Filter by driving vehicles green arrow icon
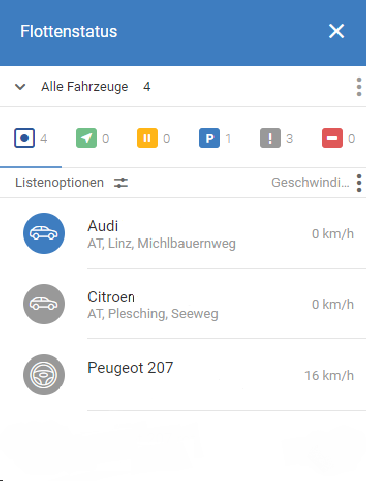Viewport: 366px width, 481px height. (x=86, y=138)
